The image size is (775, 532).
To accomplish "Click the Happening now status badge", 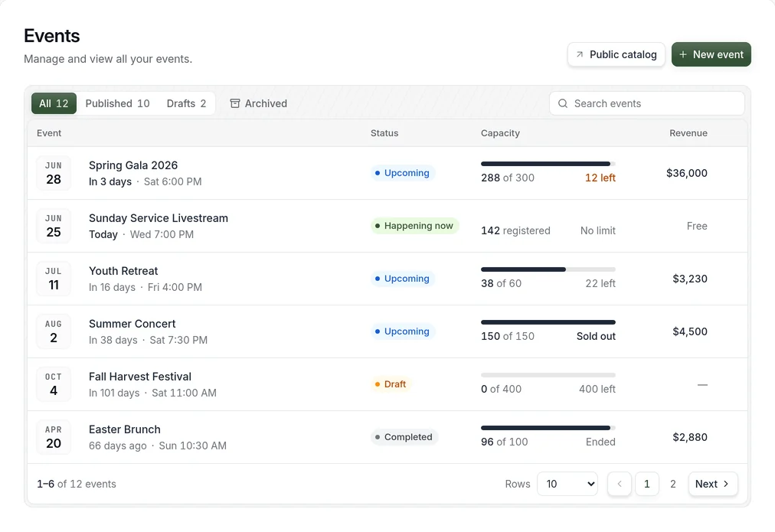I will click(414, 226).
